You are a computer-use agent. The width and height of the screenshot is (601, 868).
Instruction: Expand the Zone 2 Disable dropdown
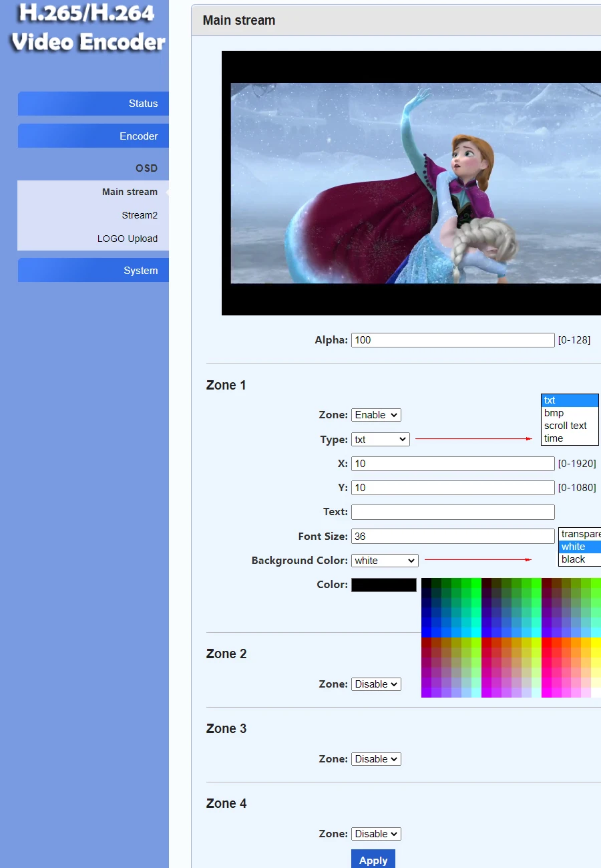[376, 684]
